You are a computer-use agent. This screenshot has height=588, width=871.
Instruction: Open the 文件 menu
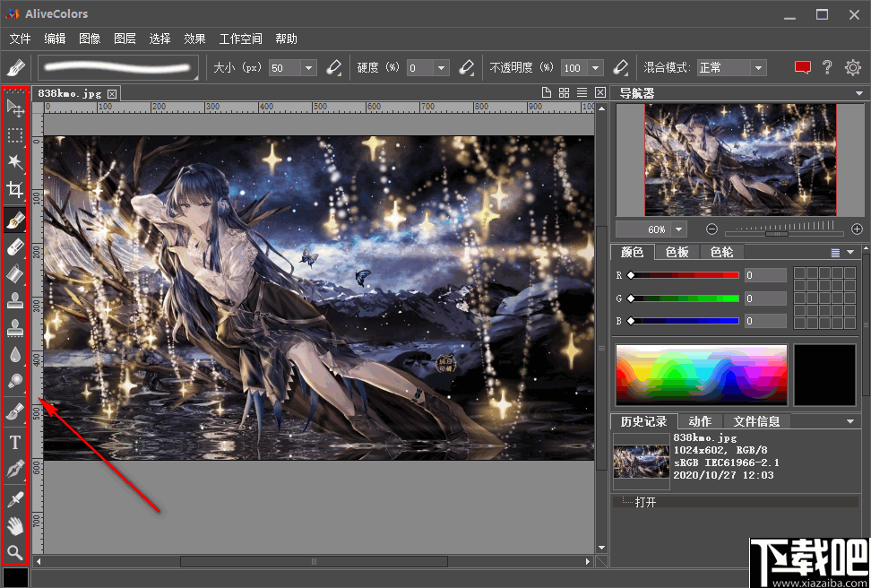point(20,39)
